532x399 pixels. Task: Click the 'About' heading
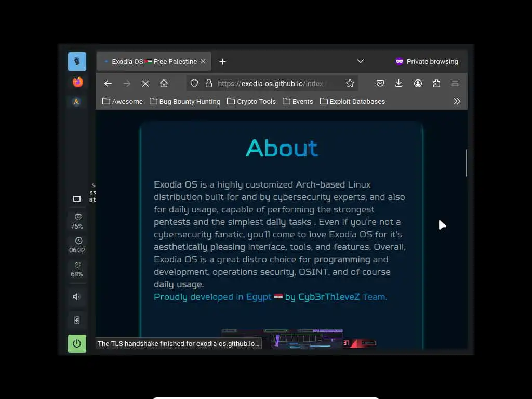coord(282,148)
